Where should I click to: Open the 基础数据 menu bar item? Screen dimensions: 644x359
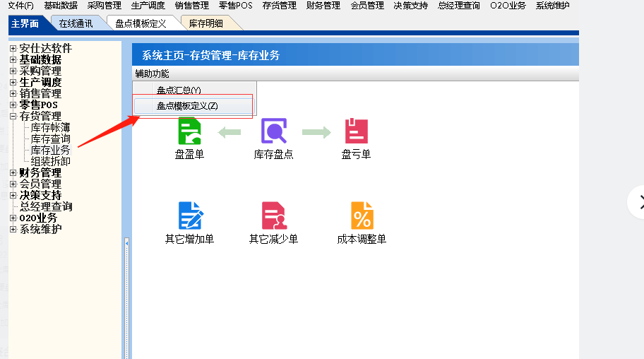click(61, 6)
